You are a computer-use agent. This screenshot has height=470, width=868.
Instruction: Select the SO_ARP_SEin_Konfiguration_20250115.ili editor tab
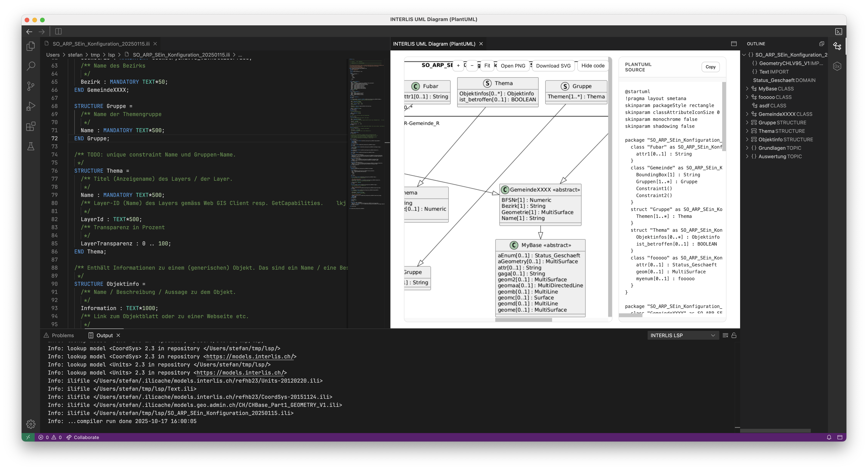[x=101, y=44]
